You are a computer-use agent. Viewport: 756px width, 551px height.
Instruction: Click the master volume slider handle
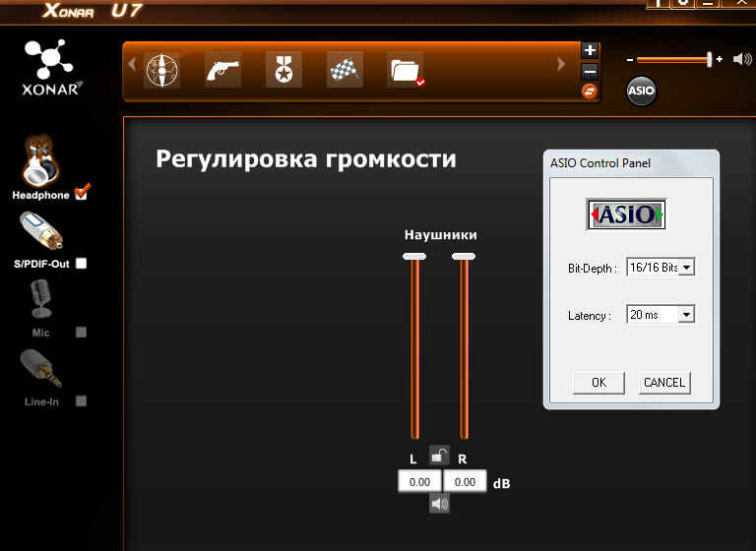point(709,59)
